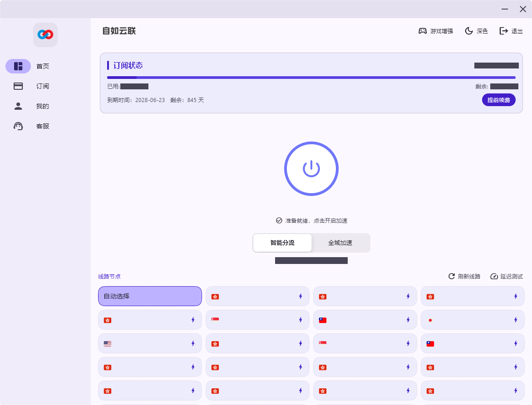
Task: Click the 提前续费 renewal button
Action: (498, 100)
